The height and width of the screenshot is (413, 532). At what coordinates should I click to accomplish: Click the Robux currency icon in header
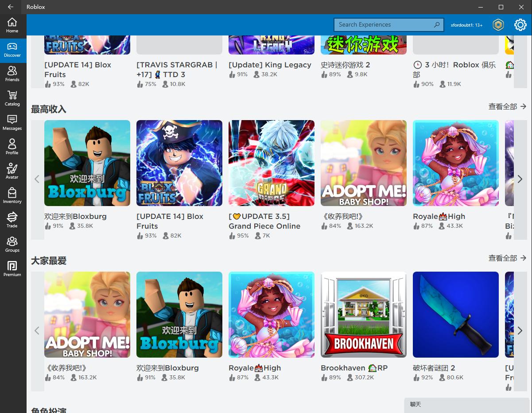(x=498, y=25)
